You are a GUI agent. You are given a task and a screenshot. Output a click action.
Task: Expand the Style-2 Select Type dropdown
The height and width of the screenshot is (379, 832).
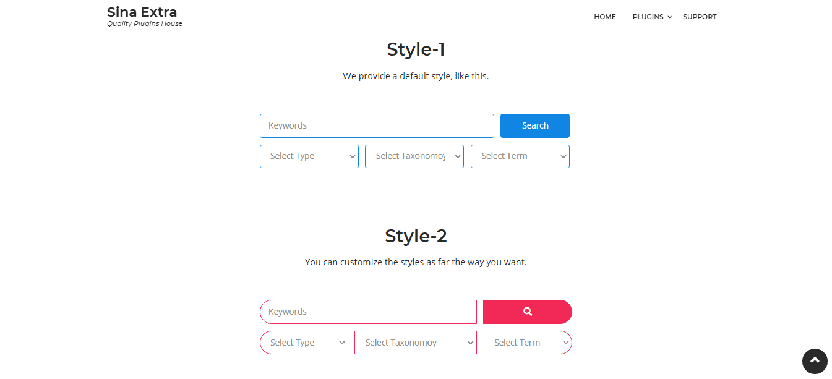pos(307,342)
